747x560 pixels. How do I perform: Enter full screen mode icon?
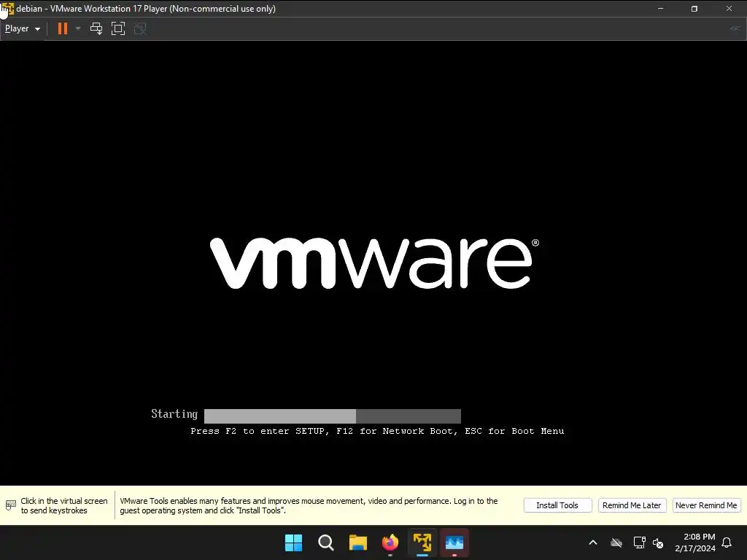tap(118, 28)
